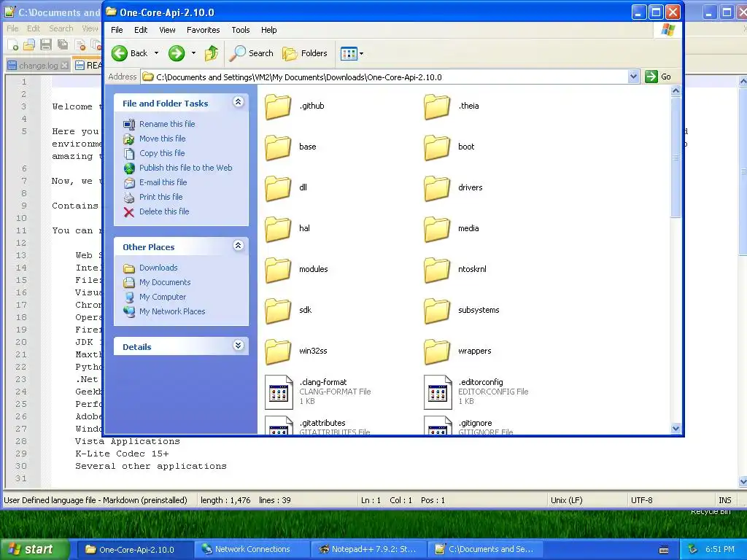Select the boot folder

tap(449, 147)
